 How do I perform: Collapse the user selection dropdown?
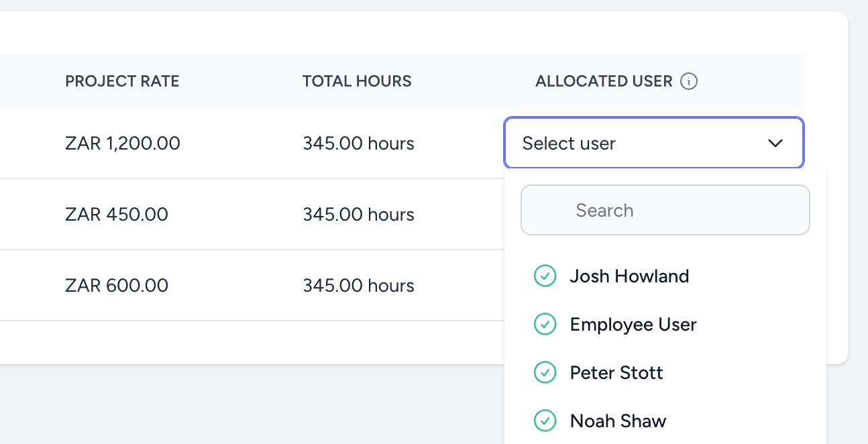coord(654,143)
